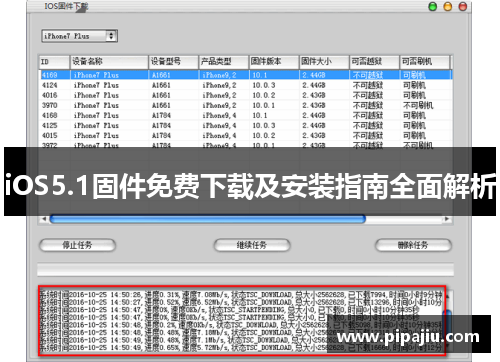Click the 产品类型 column header
Viewport: 500px width, 362px height.
(224, 62)
